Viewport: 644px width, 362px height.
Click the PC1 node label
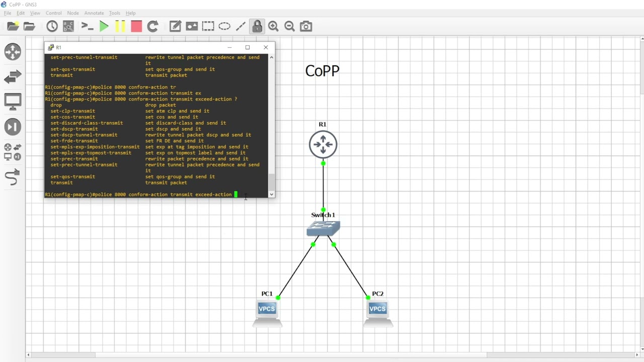pos(267,294)
